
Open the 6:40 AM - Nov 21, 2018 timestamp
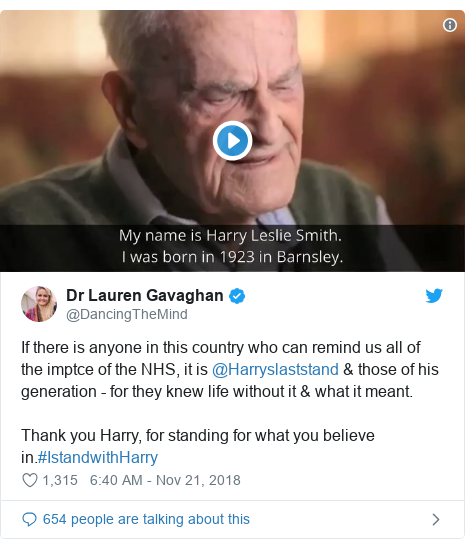tap(165, 480)
